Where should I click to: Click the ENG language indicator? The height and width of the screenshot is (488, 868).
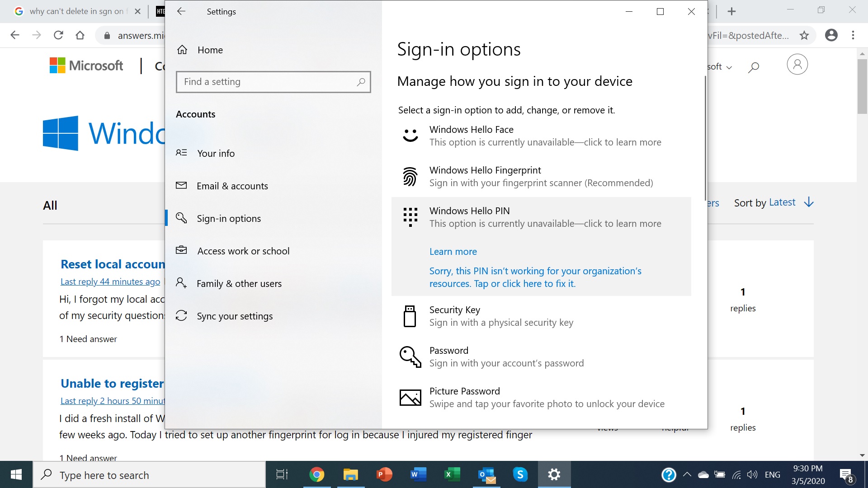coord(772,474)
